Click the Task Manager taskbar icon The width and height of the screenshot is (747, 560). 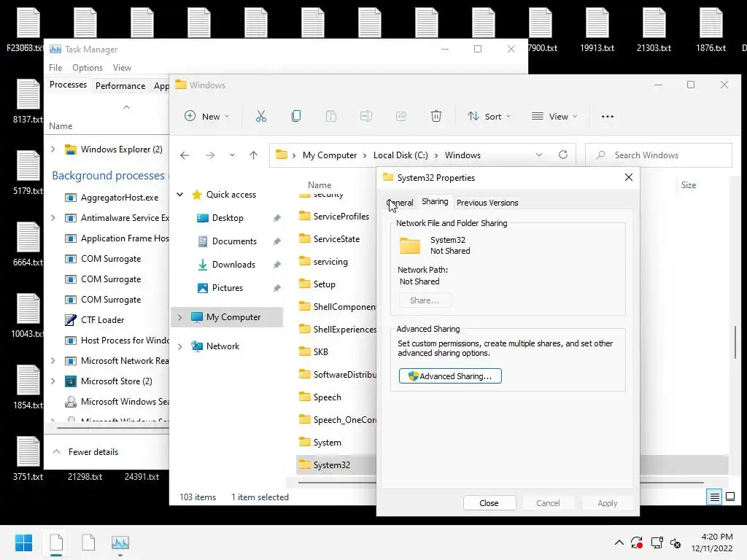[120, 542]
